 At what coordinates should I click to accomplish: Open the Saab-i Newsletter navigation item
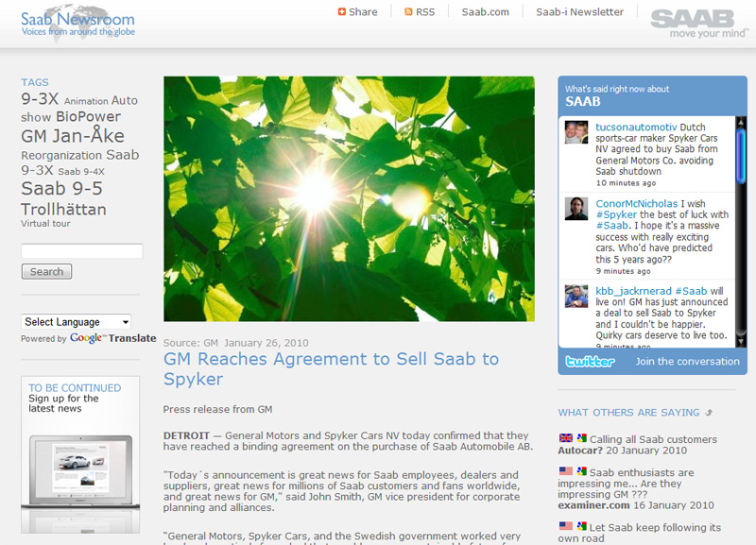point(579,12)
